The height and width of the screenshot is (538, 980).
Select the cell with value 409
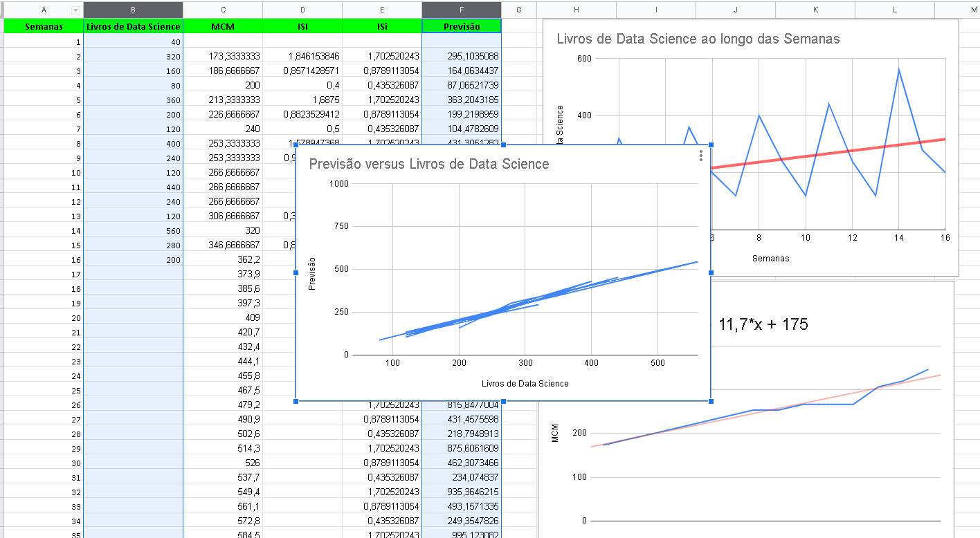(223, 317)
